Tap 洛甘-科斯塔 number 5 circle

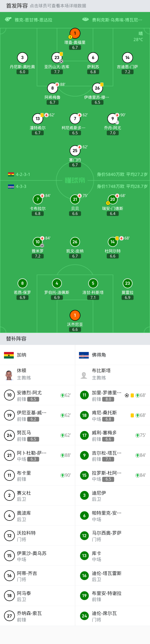(93, 283)
